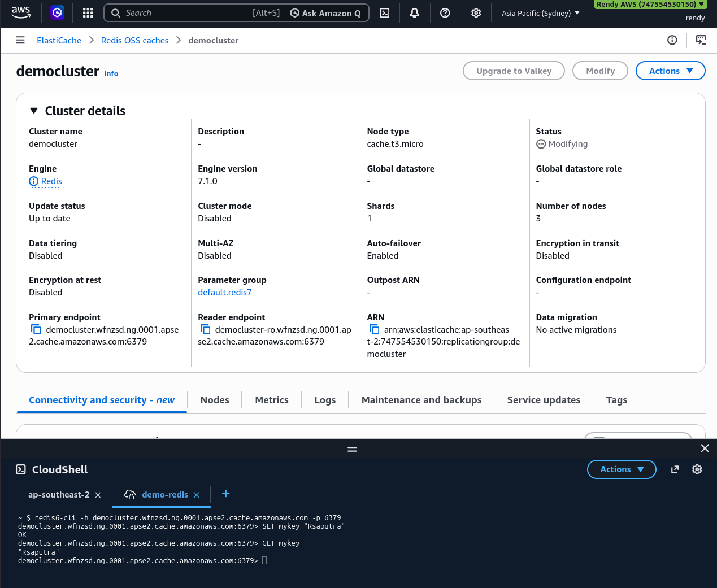Open CloudShell preferences gear
The image size is (717, 588).
(697, 469)
